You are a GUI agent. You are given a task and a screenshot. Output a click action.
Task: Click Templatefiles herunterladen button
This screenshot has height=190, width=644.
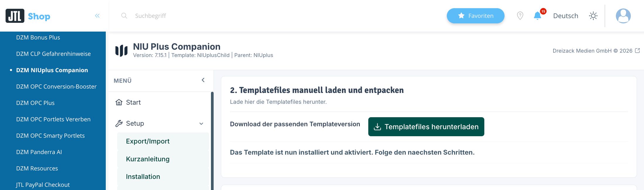426,127
